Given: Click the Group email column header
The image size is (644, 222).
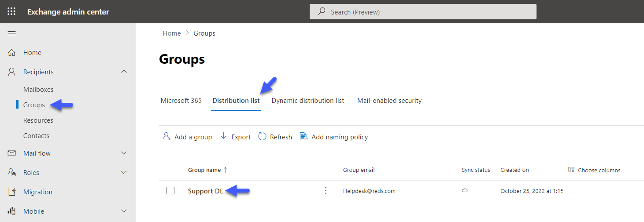Looking at the screenshot, I should pos(359,170).
